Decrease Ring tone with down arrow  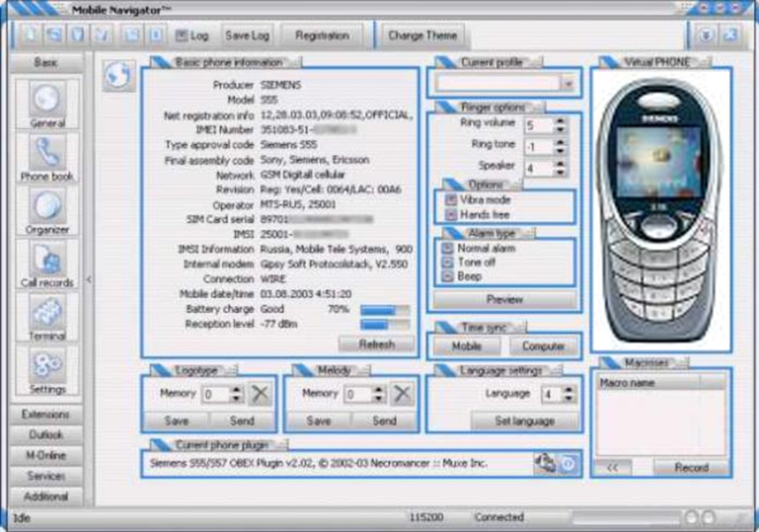click(x=560, y=152)
